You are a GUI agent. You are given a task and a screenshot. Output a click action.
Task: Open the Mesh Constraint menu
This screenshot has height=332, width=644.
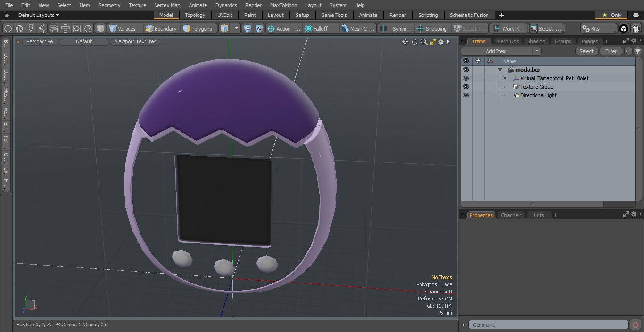(x=358, y=29)
